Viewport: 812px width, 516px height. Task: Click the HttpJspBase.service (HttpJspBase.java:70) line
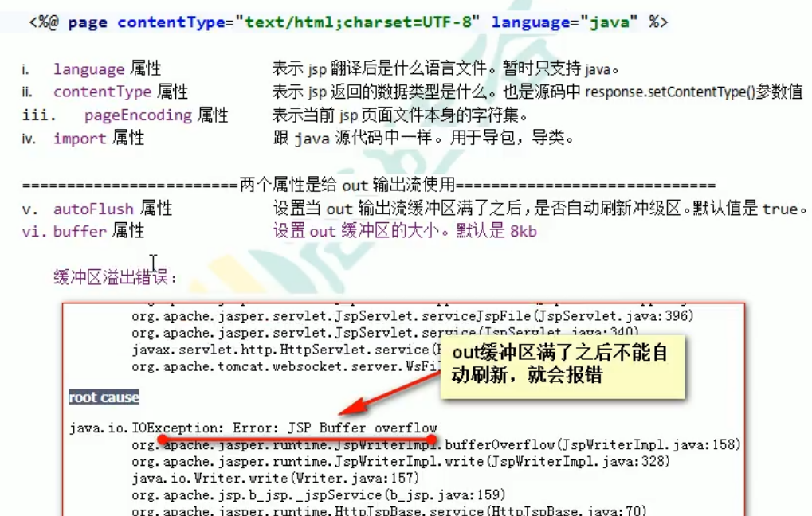point(389,510)
